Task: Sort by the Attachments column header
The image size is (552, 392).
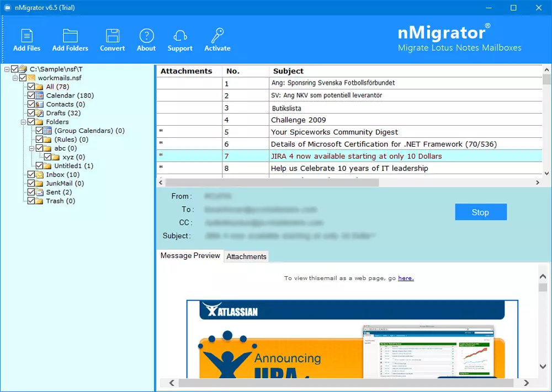Action: coord(189,71)
